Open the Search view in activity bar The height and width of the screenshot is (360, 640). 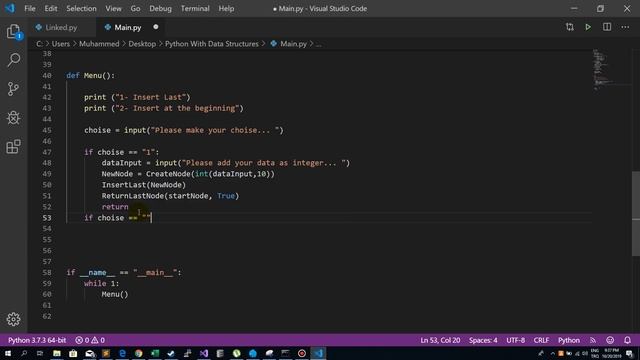[13, 60]
